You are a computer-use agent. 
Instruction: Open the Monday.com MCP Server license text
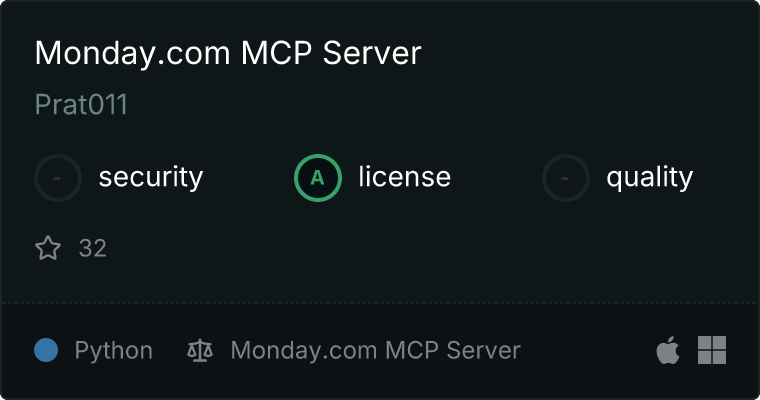click(x=375, y=351)
